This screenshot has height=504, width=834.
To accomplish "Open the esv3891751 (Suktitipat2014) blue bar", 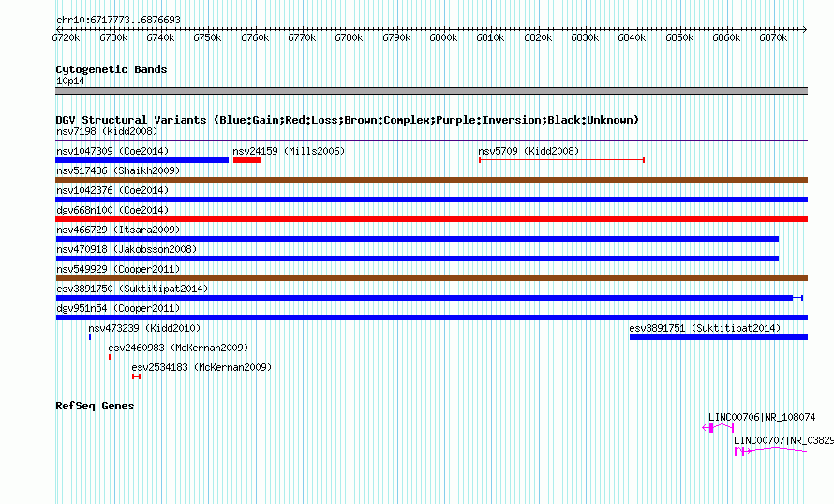I will [719, 337].
